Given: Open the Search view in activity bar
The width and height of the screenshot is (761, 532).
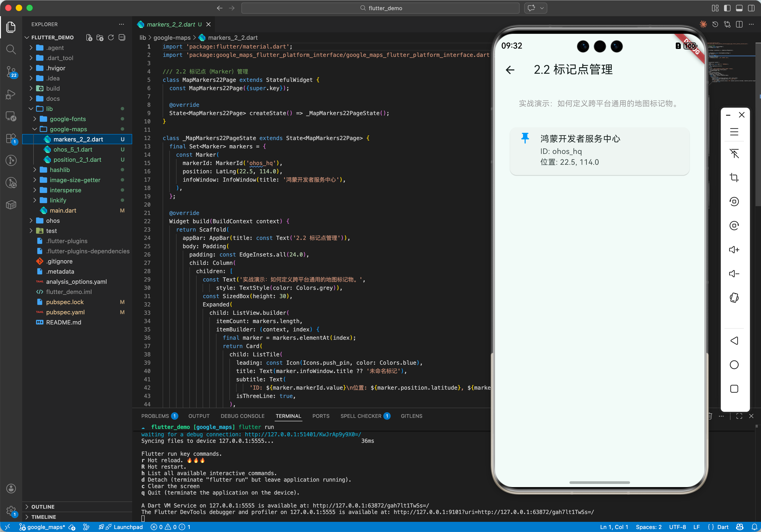Looking at the screenshot, I should coord(11,49).
